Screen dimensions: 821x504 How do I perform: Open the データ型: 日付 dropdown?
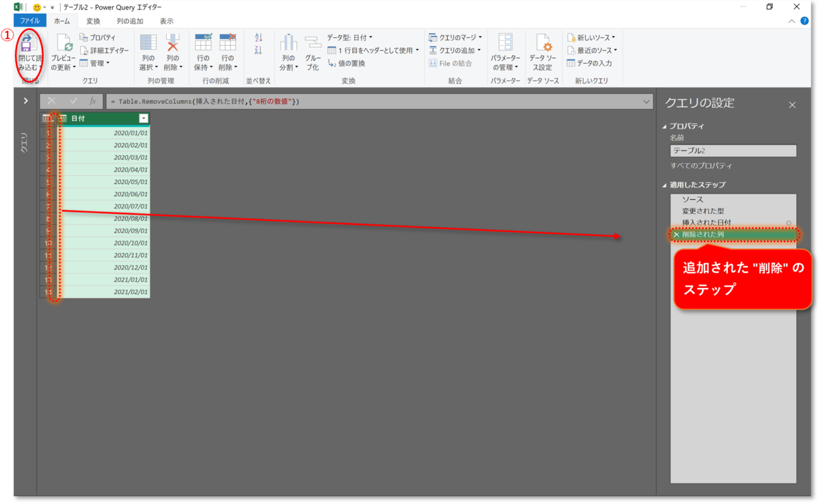point(350,38)
